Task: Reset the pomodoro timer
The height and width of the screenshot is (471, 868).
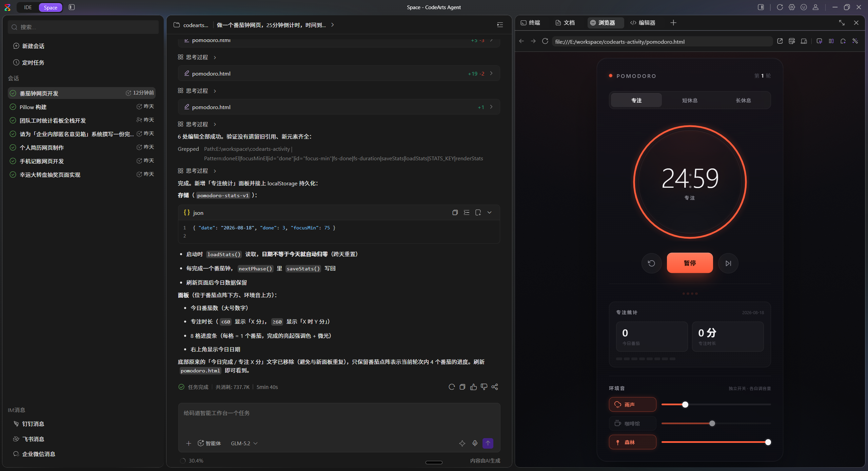Action: point(651,263)
